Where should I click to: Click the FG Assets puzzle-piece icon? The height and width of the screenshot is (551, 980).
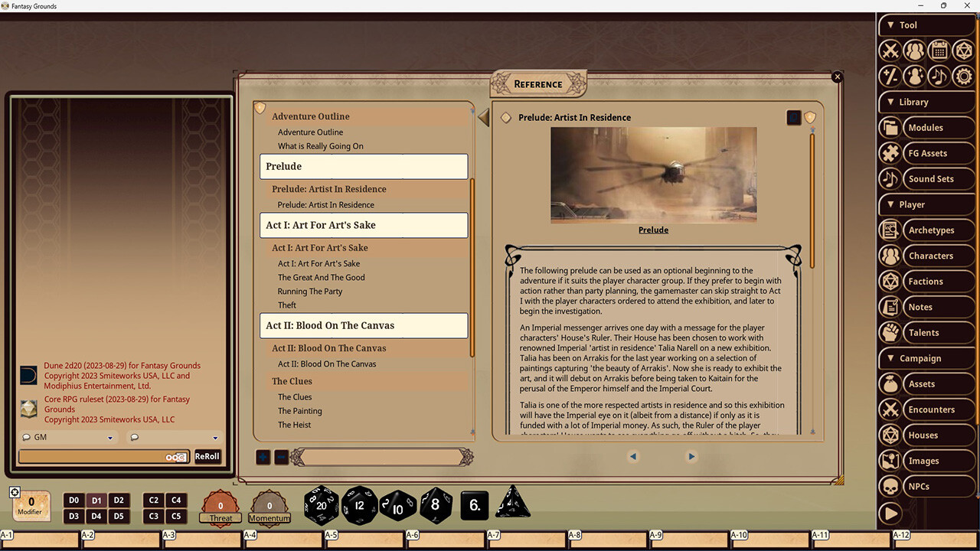[x=890, y=153]
